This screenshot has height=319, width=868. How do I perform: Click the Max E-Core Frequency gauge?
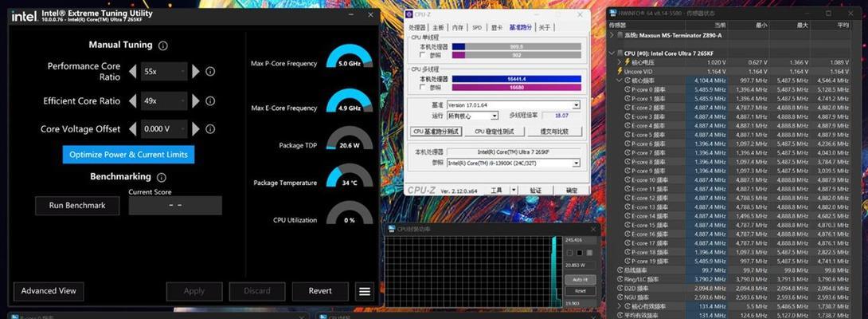click(350, 101)
